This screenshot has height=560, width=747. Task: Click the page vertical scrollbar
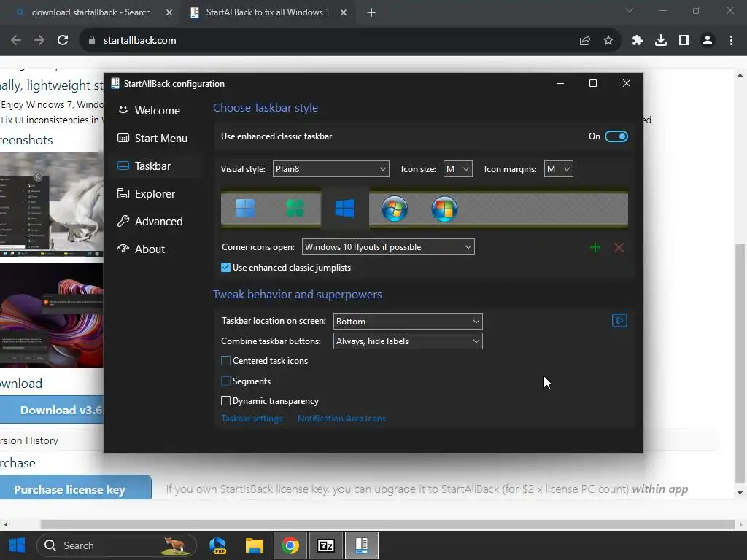pos(740,362)
